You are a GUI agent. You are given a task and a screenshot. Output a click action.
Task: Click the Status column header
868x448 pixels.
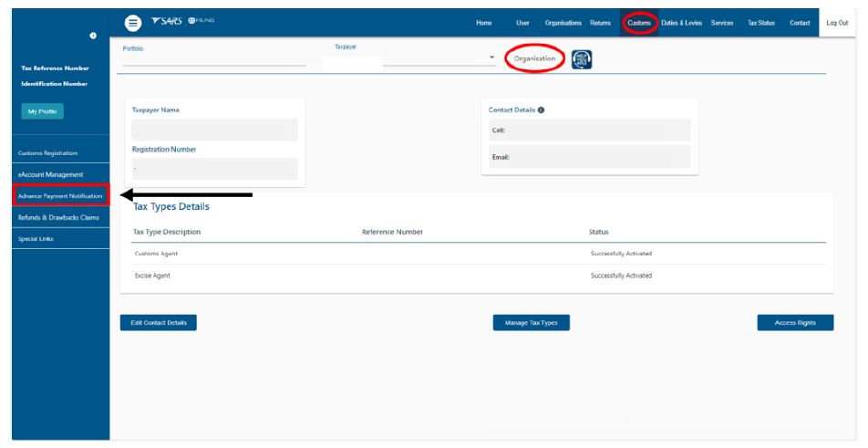(x=598, y=232)
